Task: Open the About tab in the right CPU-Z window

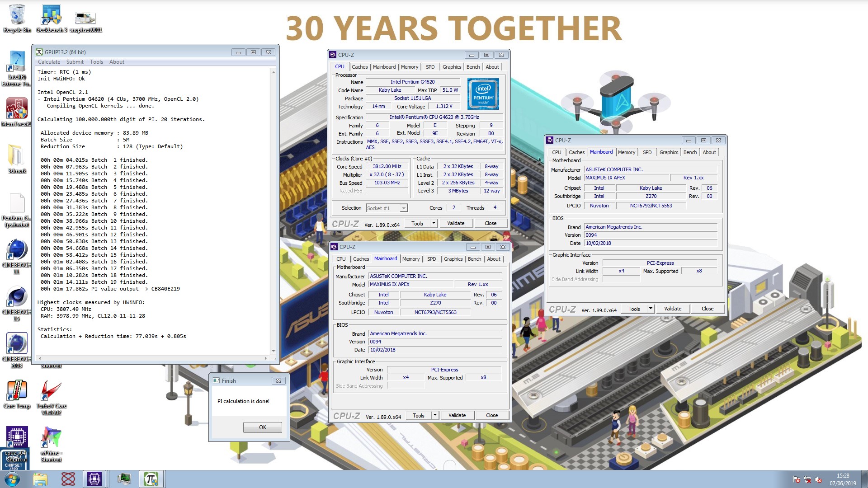Action: [709, 152]
